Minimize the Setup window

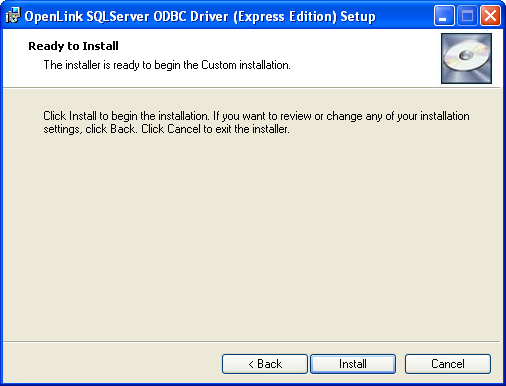tap(444, 16)
